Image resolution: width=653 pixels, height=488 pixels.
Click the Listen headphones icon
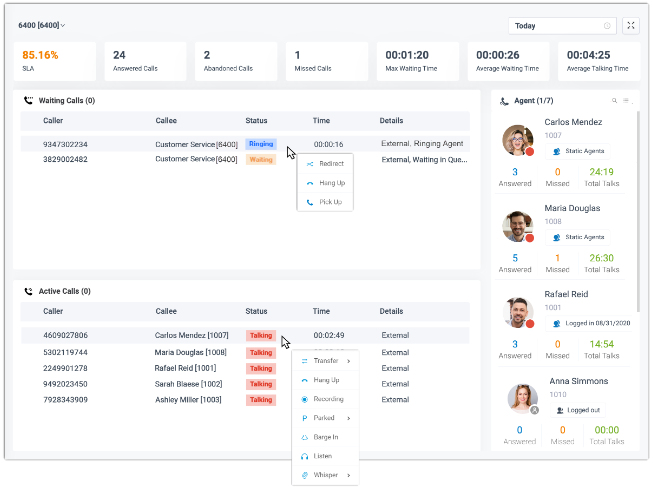pyautogui.click(x=304, y=456)
